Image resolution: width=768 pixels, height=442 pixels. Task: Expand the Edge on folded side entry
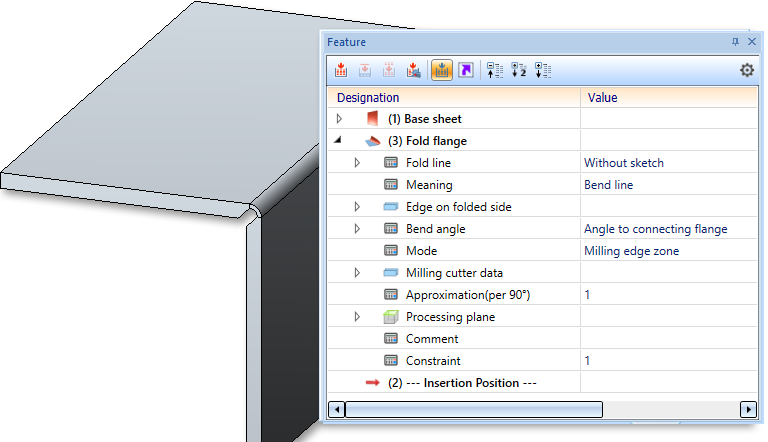click(x=357, y=207)
